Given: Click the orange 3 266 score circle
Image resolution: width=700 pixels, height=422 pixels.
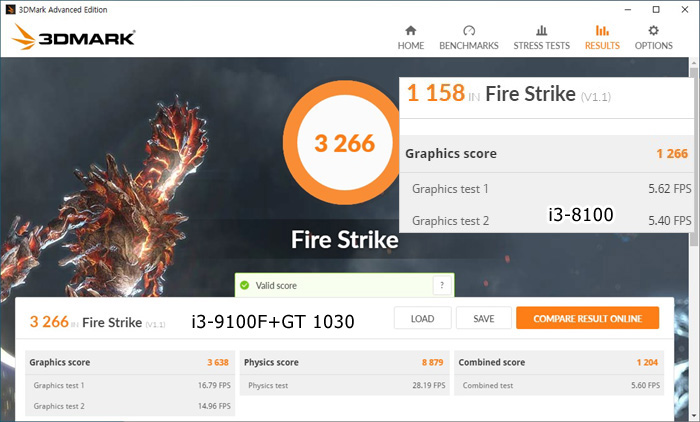Looking at the screenshot, I should (x=344, y=143).
